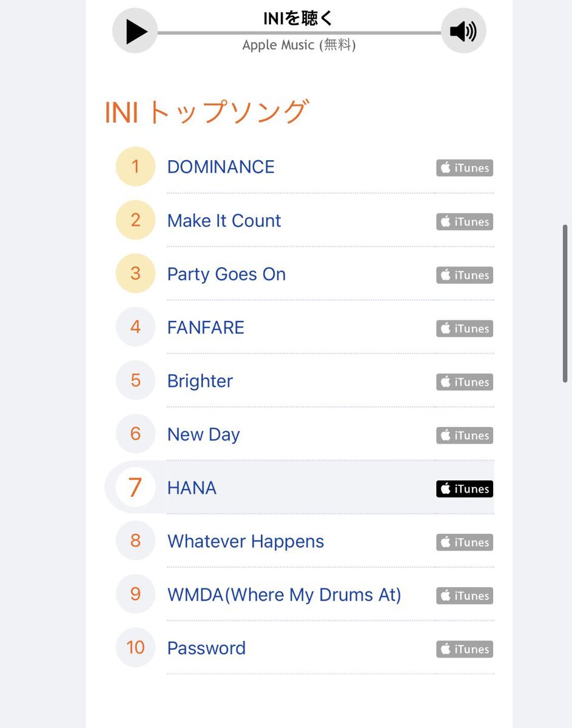The width and height of the screenshot is (572, 728).
Task: Click the page scrollbar on the right edge
Action: coord(565,303)
